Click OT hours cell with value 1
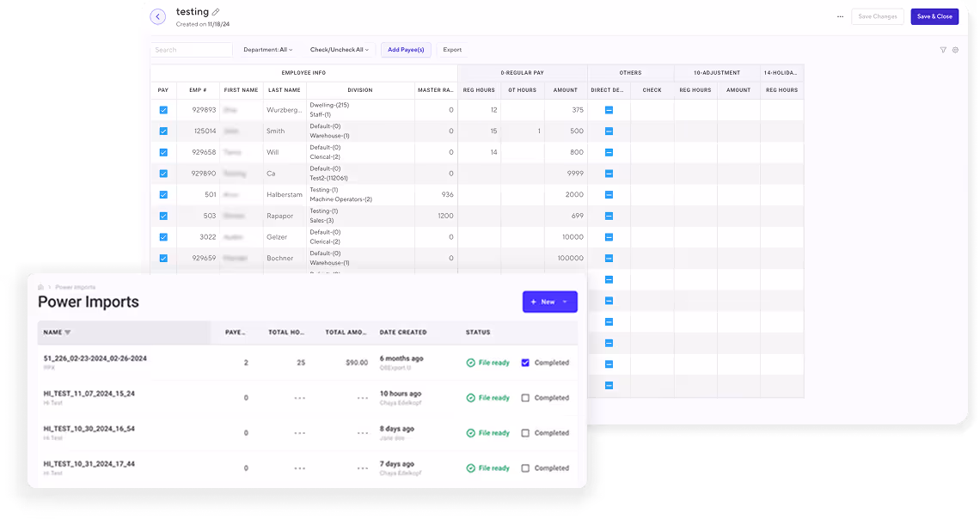Screen dimensions: 980x519 click(523, 131)
